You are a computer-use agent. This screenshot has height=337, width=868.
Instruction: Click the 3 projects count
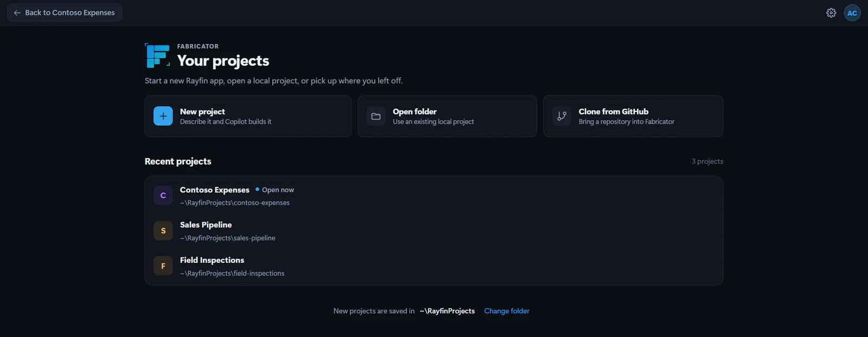[x=707, y=161]
